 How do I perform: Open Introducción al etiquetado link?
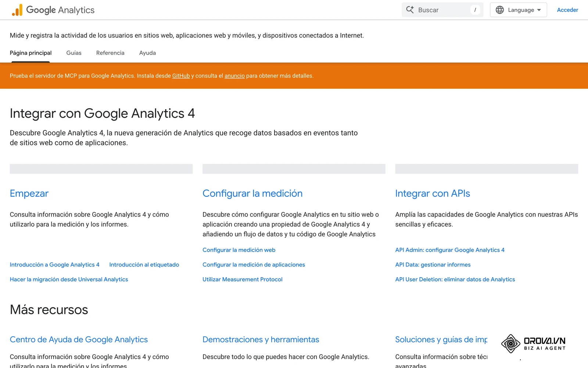pyautogui.click(x=144, y=265)
